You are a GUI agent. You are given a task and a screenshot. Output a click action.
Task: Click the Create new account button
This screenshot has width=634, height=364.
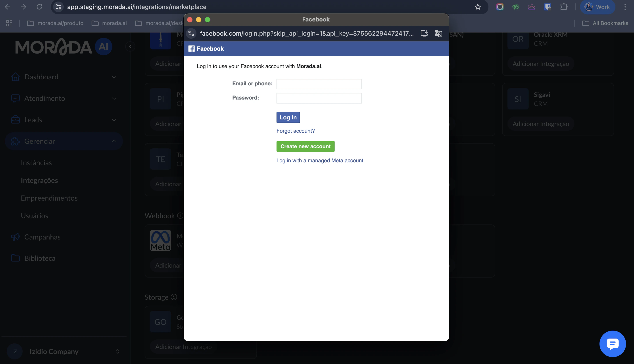coord(305,146)
